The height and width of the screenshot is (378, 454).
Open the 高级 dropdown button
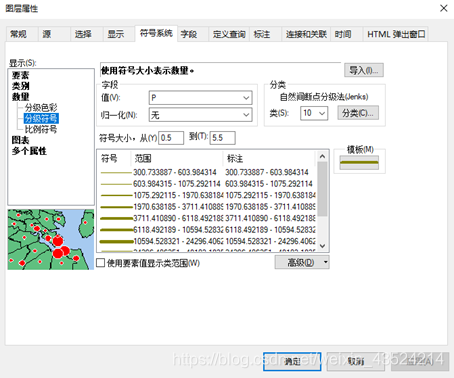[x=302, y=262]
